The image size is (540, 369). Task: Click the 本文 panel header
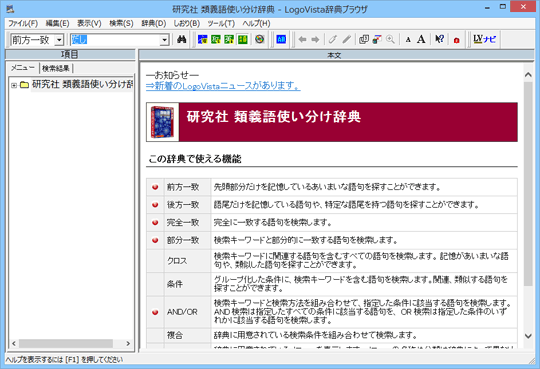(x=336, y=55)
